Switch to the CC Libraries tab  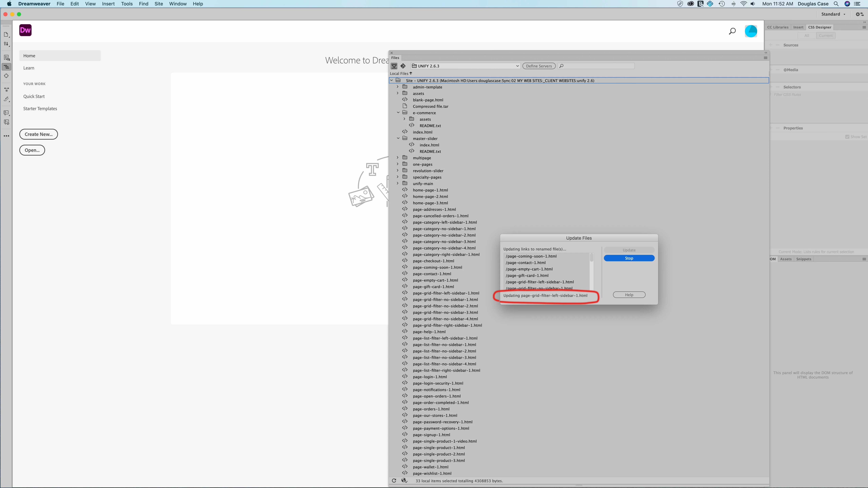click(778, 27)
